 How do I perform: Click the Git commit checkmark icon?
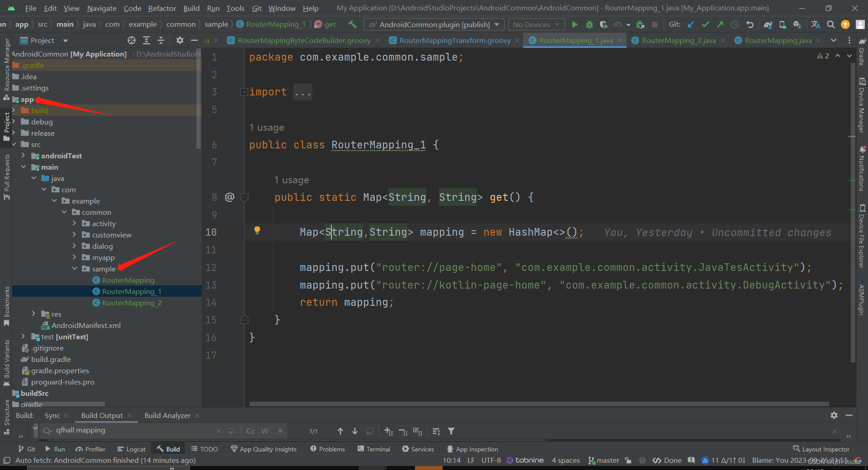coord(705,24)
